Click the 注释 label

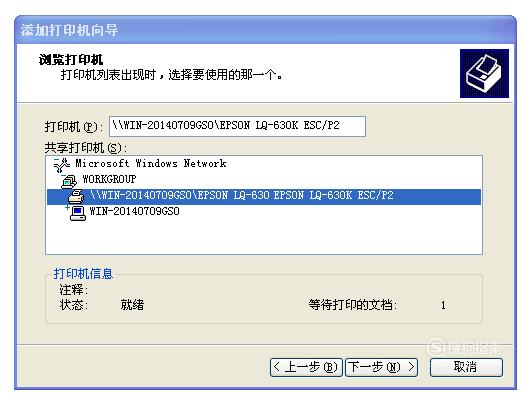click(74, 289)
